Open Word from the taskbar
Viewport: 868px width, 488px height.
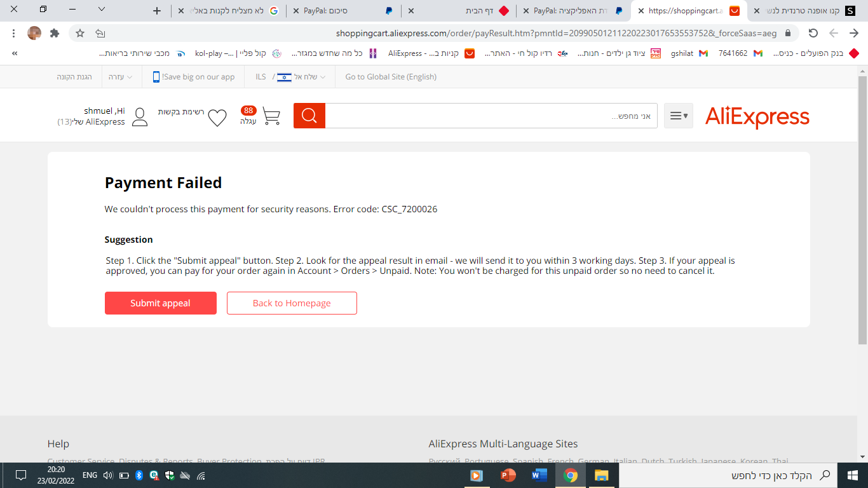coord(539,475)
